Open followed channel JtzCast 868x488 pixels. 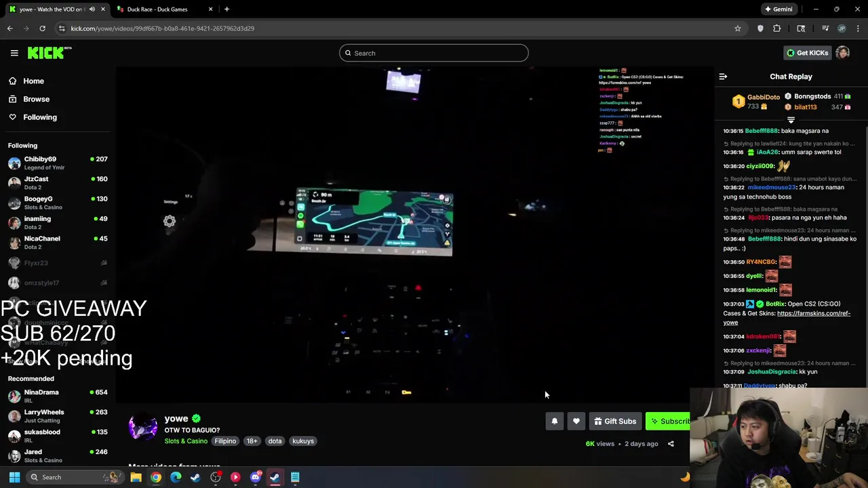point(58,183)
